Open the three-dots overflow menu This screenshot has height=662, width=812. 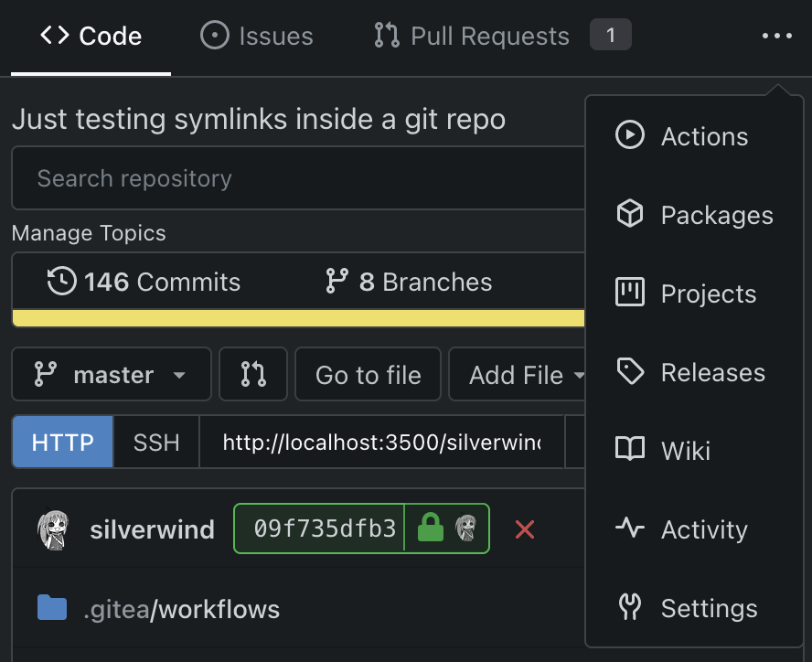pos(776,37)
